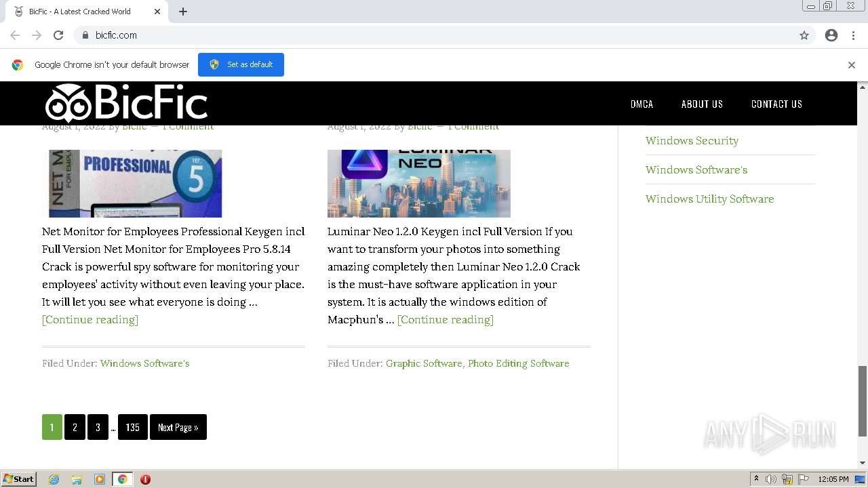The width and height of the screenshot is (868, 488).
Task: Open Windows Security in sidebar
Action: (x=692, y=140)
